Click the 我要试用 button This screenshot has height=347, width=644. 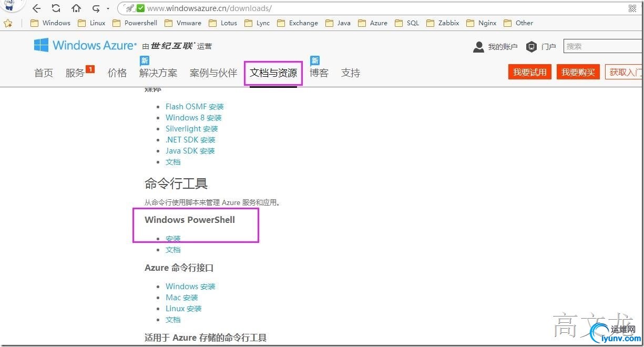click(x=530, y=72)
